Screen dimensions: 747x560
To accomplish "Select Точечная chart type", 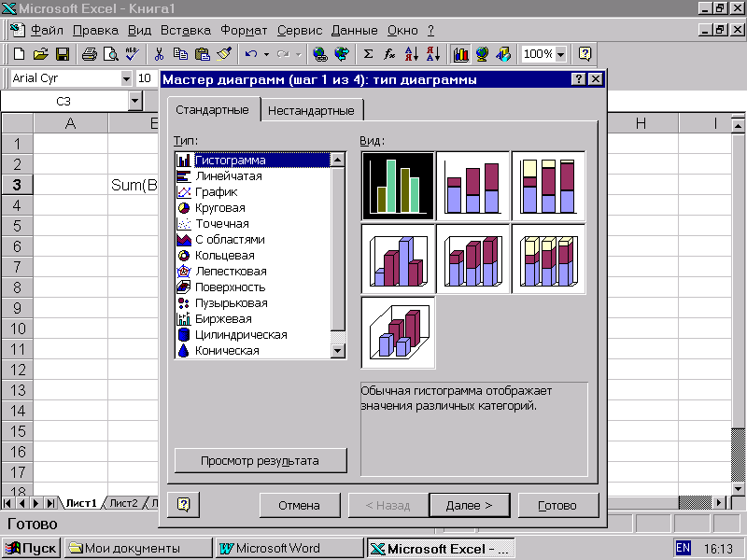I will pos(252,224).
